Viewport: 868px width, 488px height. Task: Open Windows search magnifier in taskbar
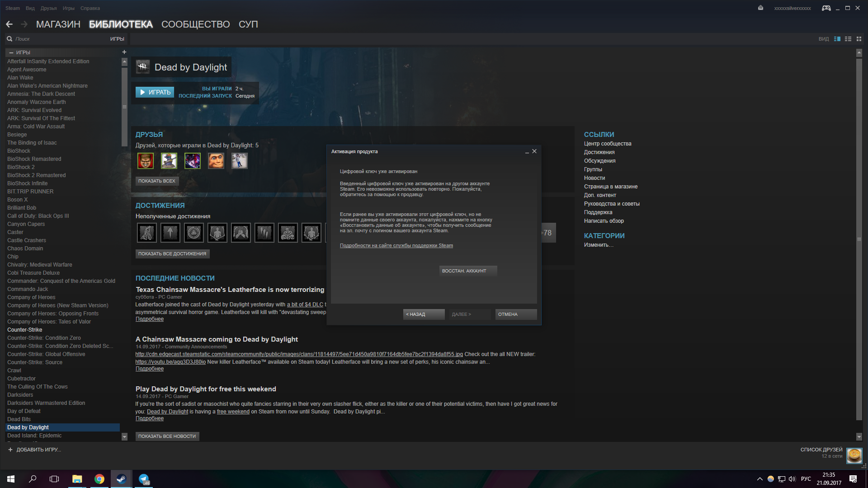[x=33, y=479]
